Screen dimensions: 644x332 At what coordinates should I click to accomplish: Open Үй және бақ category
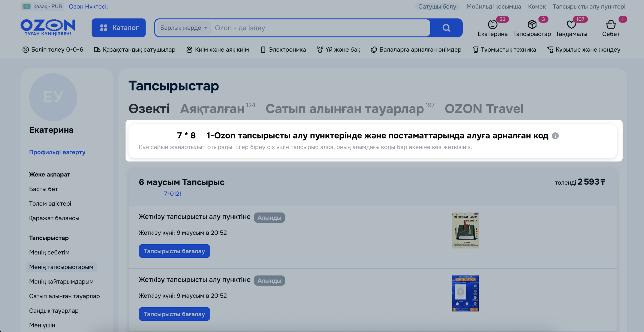pyautogui.click(x=338, y=49)
